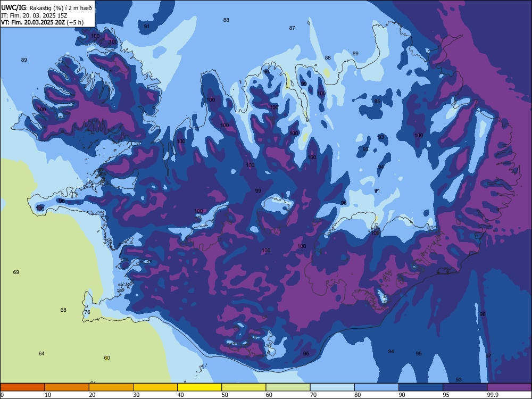Click the '76' humidity value on the peninsula
Viewport: 532px width, 399px height.
point(87,312)
